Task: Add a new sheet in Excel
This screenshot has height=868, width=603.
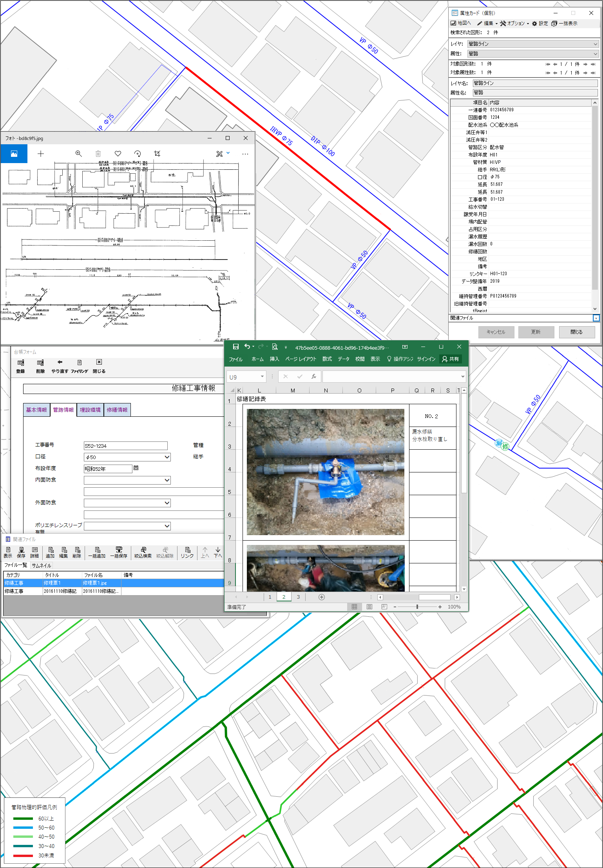Action: point(322,597)
